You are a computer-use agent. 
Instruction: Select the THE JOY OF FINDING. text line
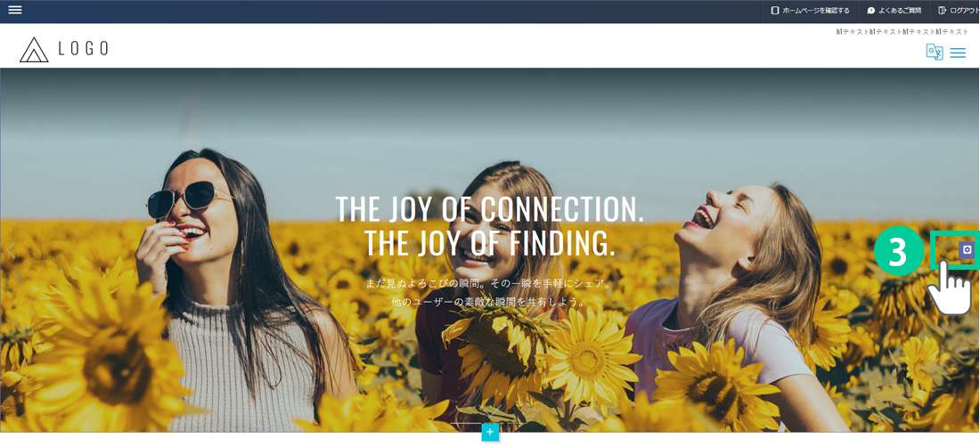pyautogui.click(x=490, y=243)
